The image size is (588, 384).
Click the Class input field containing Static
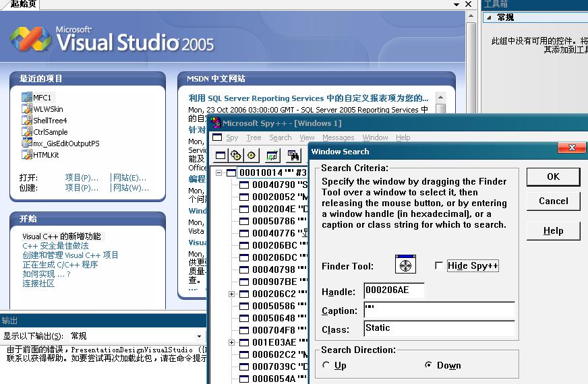(439, 329)
